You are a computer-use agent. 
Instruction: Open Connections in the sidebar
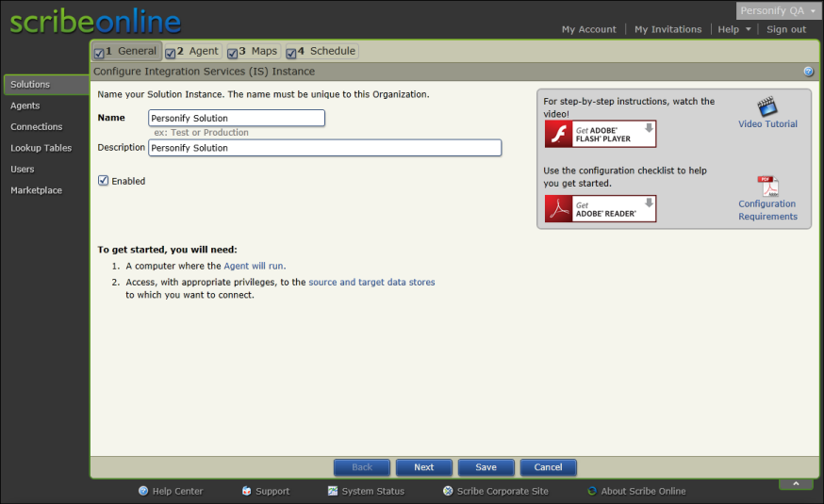36,127
